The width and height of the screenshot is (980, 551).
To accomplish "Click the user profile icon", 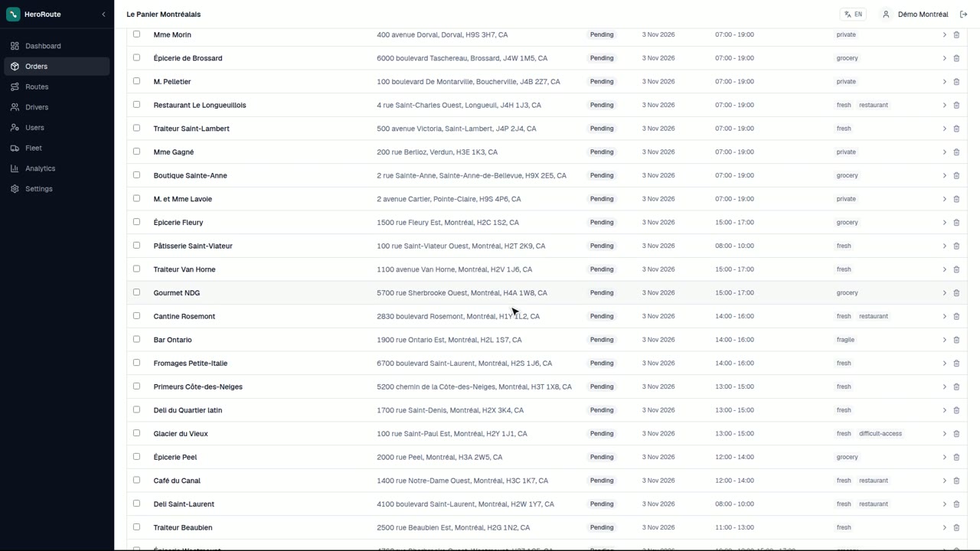I will 886,15.
